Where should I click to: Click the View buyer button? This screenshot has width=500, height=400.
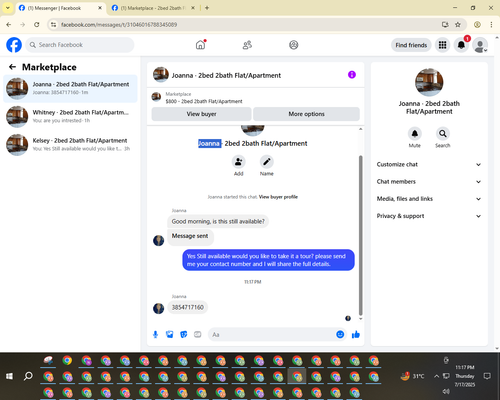201,114
